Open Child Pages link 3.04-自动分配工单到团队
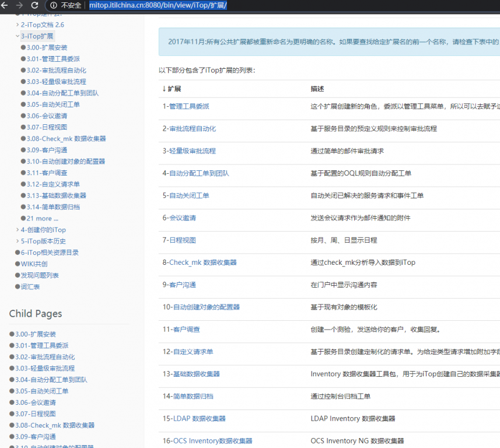This screenshot has width=500, height=448. pyautogui.click(x=51, y=380)
